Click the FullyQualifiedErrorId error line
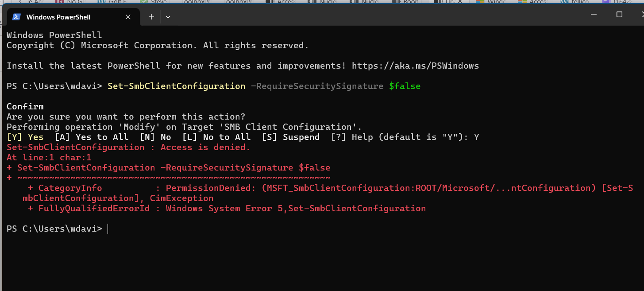The image size is (644, 291). click(x=227, y=208)
